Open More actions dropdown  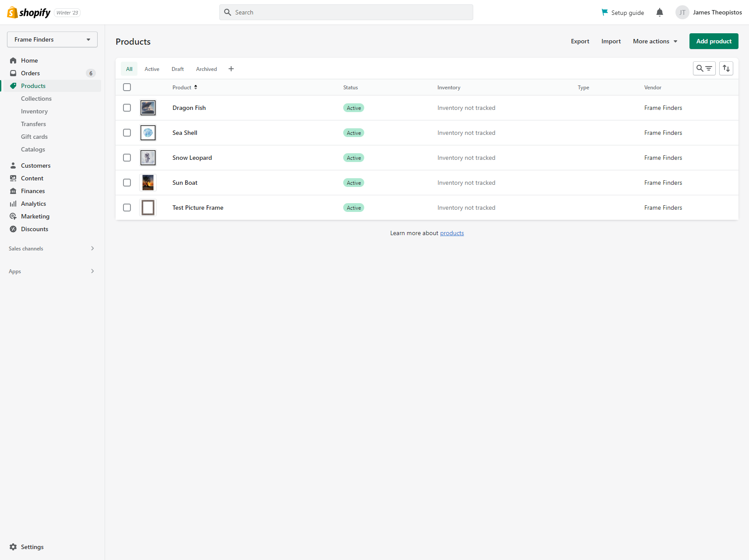(x=655, y=41)
